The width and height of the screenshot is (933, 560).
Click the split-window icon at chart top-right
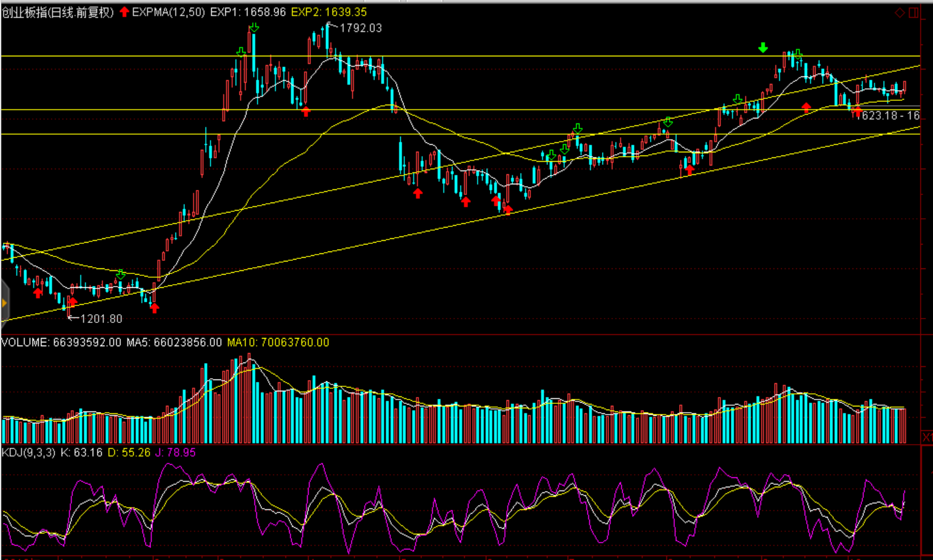point(914,13)
